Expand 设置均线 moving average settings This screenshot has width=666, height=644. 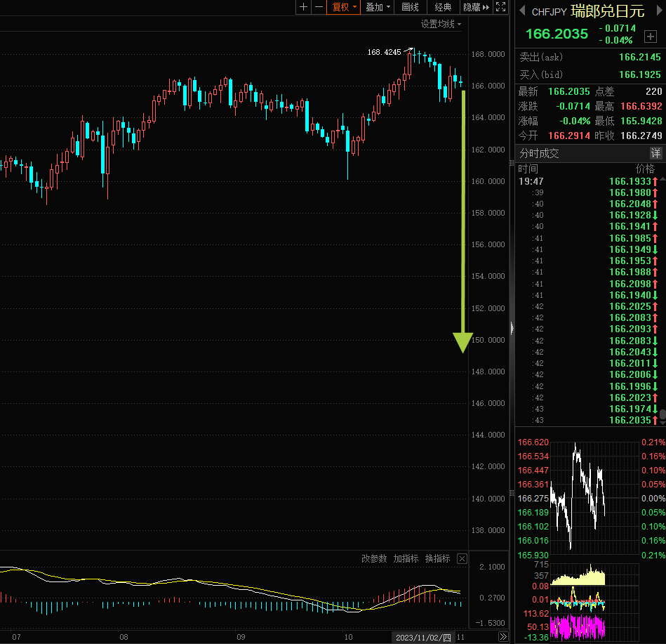click(441, 25)
